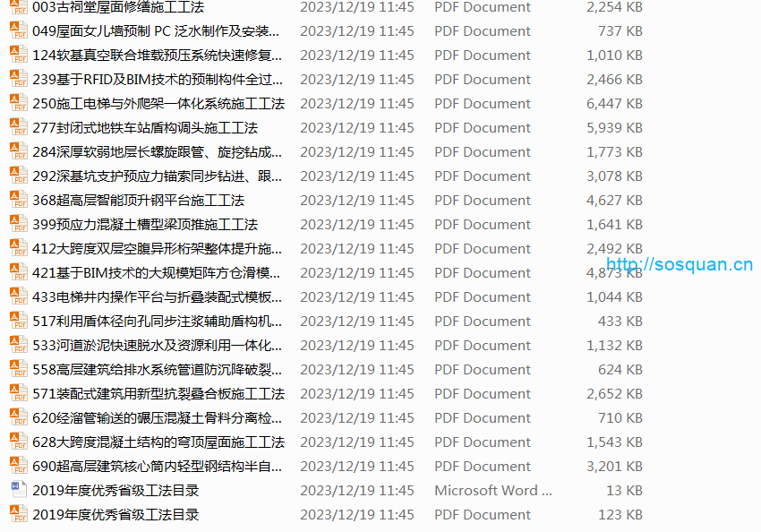Click PDF icon of 2019年度优秀省级工法目录 PDF
This screenshot has width=761, height=532.
point(18,514)
